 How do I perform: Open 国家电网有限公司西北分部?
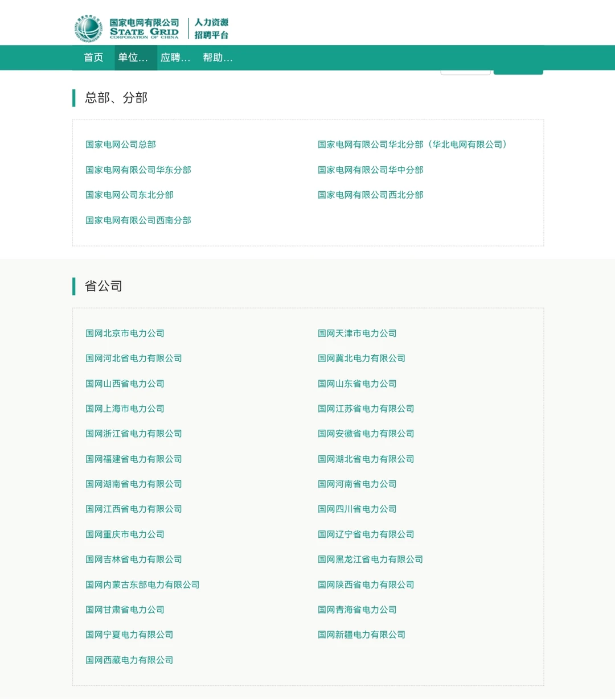pos(371,195)
